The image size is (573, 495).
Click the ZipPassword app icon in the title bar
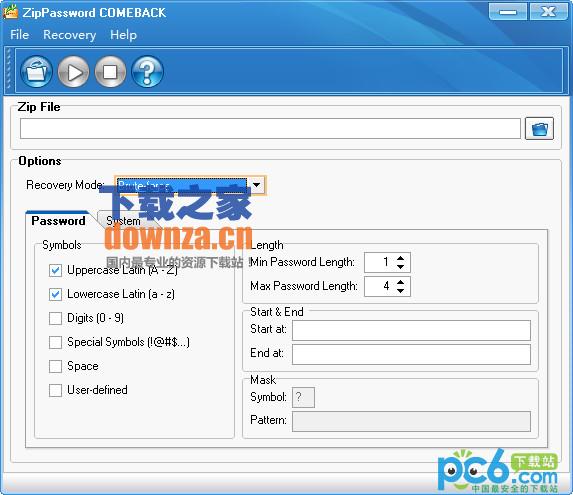[10, 12]
